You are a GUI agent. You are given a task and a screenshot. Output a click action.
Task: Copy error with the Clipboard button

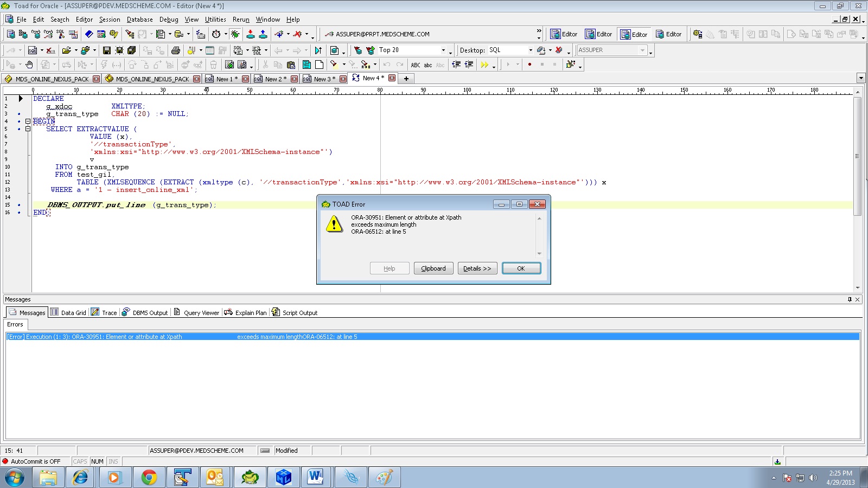click(x=433, y=268)
